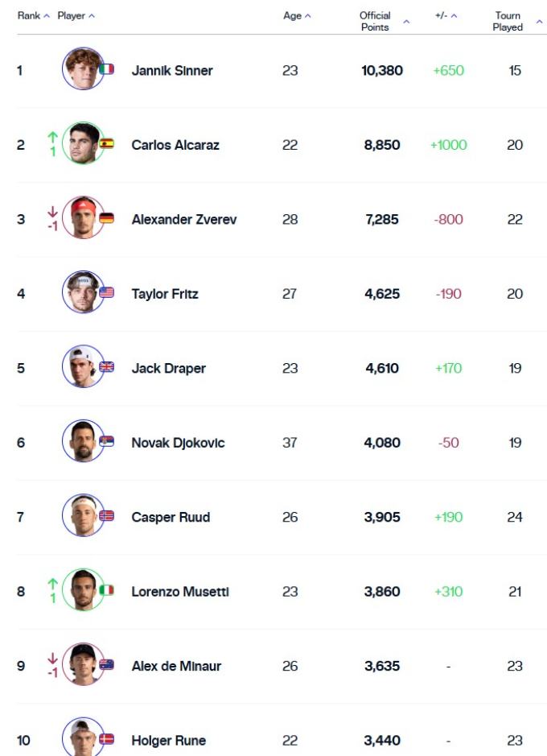Click Holger Rune's Danish flag icon
The image size is (547, 756).
click(106, 739)
